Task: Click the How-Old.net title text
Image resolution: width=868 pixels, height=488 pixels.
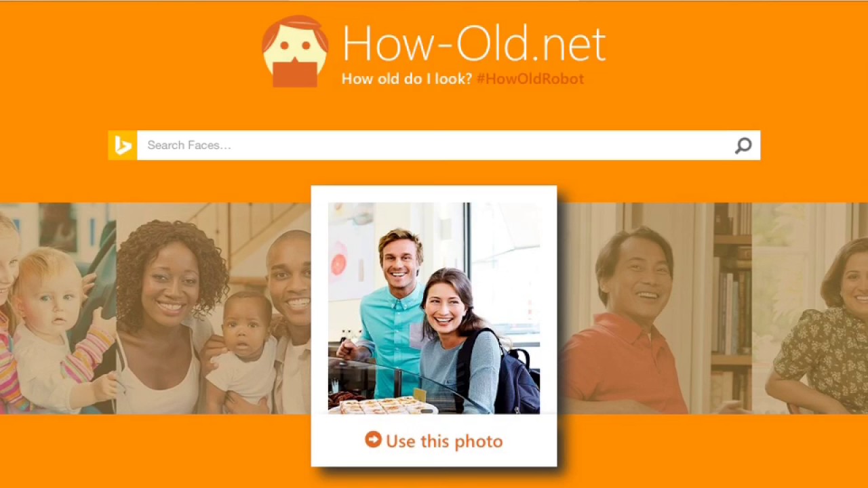Action: [473, 43]
